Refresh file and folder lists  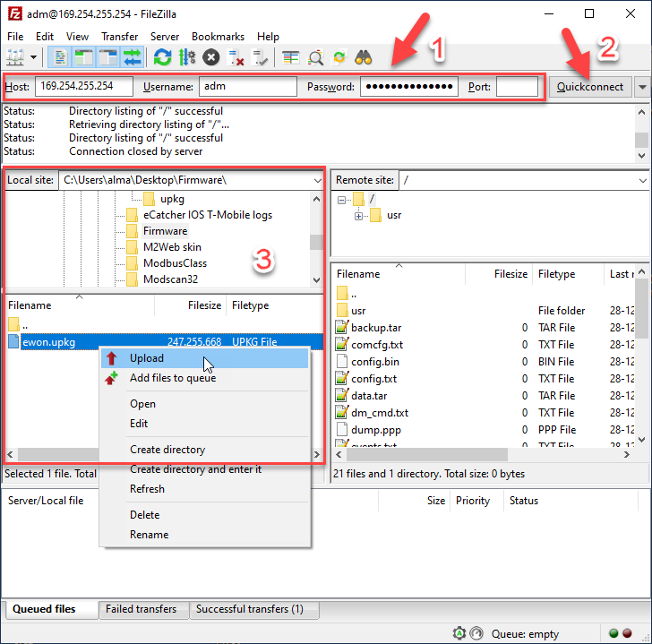coord(163,57)
